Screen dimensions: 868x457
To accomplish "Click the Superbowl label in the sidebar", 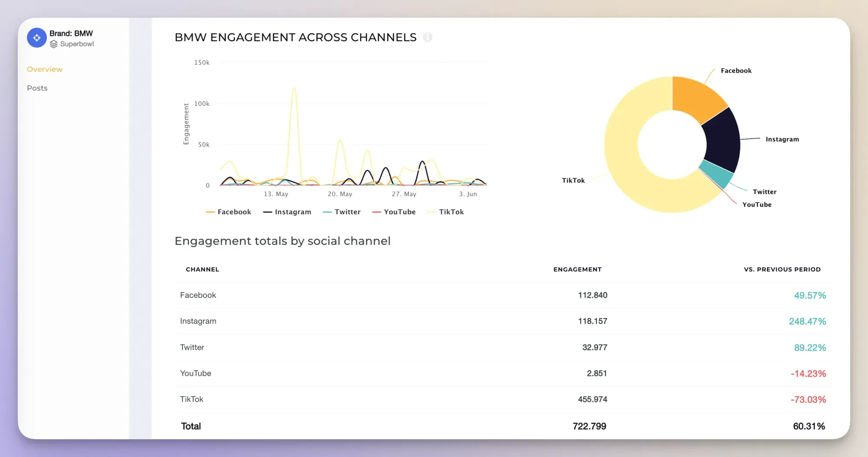I will point(77,44).
